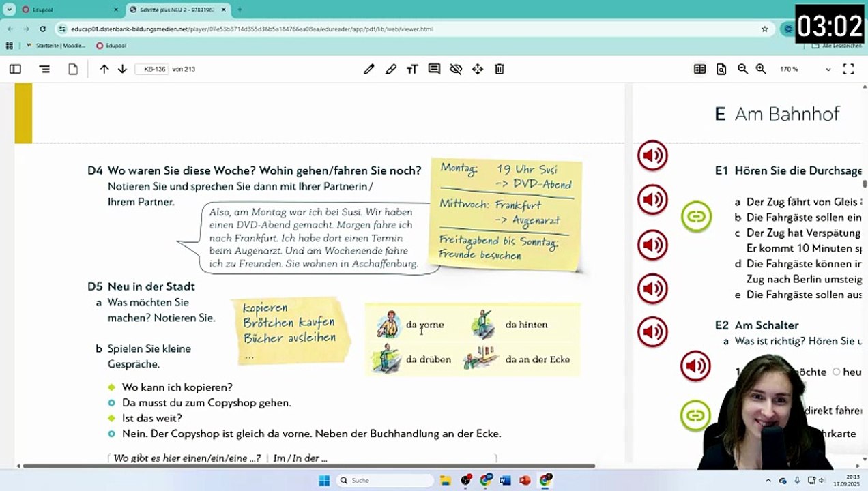This screenshot has height=491, width=868.
Task: Click the 'da drüben' picture label
Action: click(x=428, y=359)
